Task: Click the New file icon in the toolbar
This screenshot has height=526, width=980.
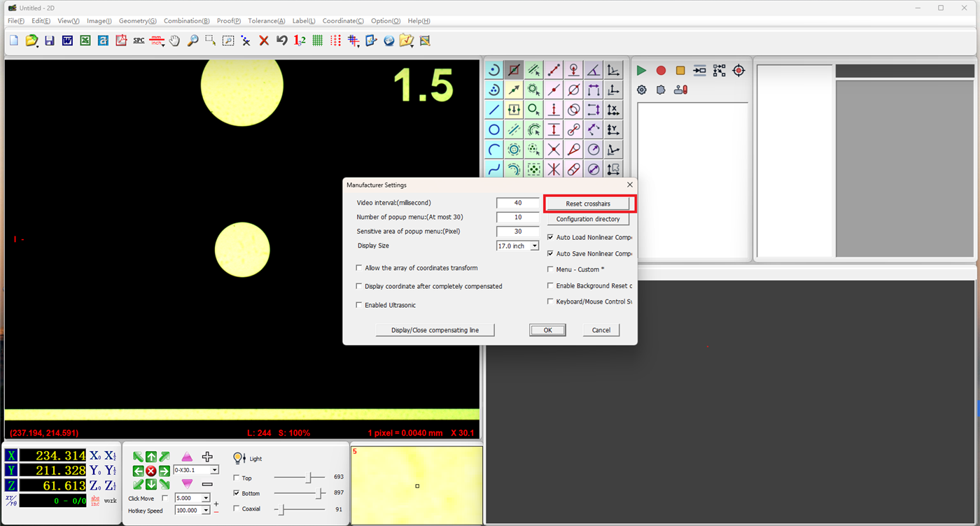Action: click(x=14, y=41)
